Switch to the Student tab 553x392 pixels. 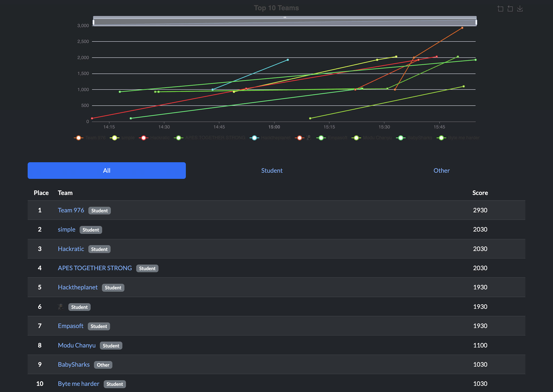pos(272,171)
